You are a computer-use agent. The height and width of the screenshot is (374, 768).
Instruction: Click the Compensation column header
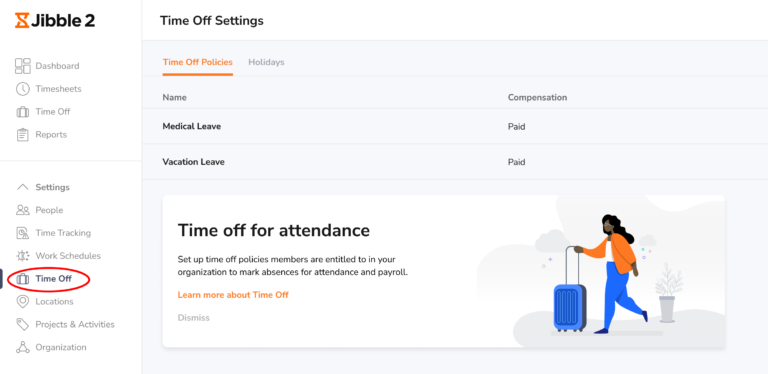537,97
